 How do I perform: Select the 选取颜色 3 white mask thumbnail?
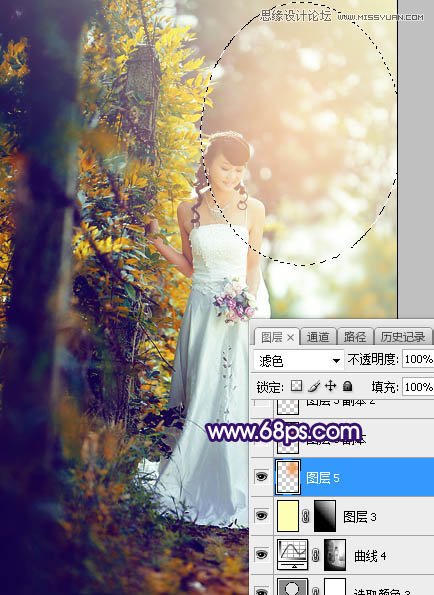click(x=335, y=587)
